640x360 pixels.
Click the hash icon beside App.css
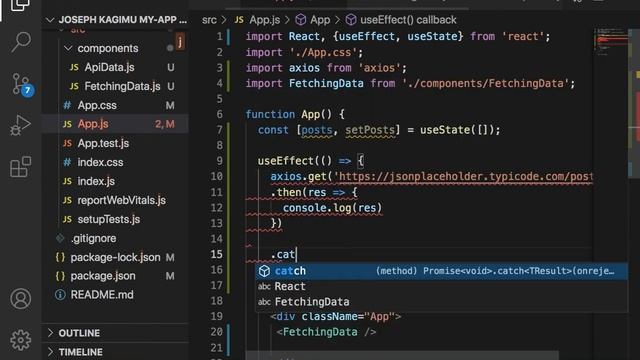coord(67,105)
